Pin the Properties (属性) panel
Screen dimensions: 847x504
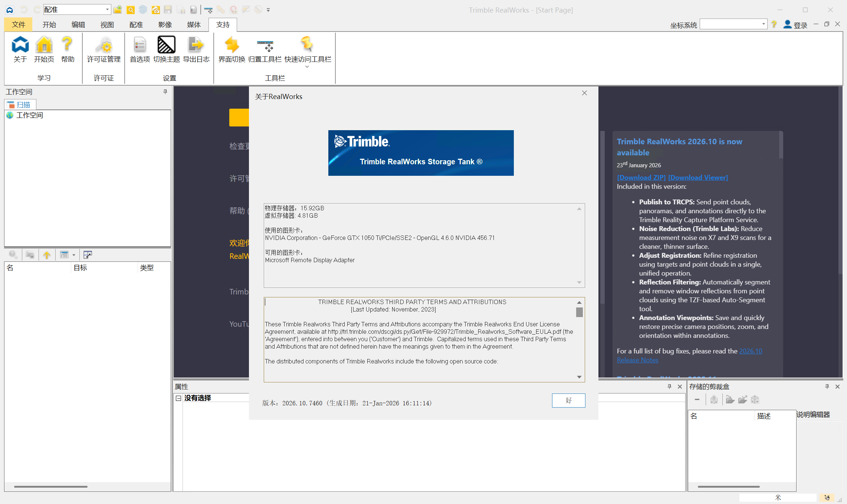(x=669, y=386)
